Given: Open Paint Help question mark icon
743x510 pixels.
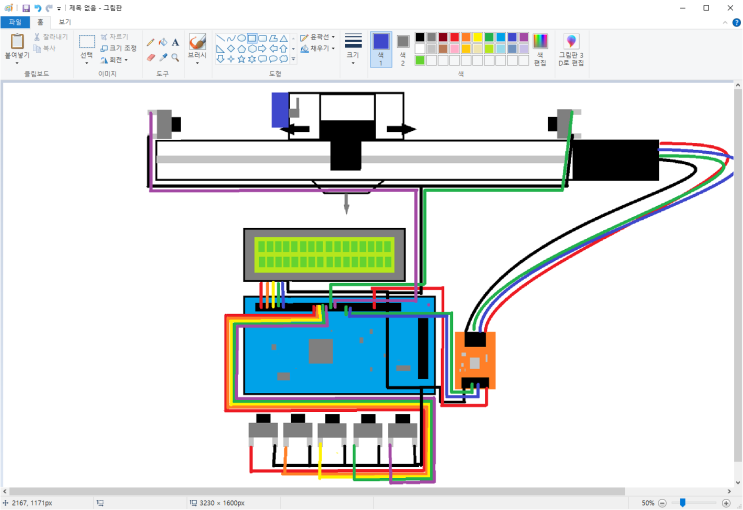Looking at the screenshot, I should [x=736, y=22].
